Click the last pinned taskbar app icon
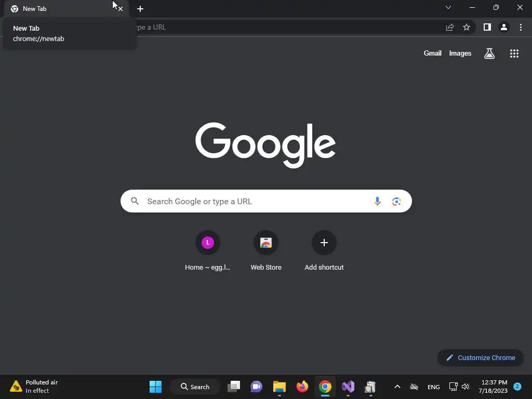Viewport: 532px width, 399px height. click(370, 387)
